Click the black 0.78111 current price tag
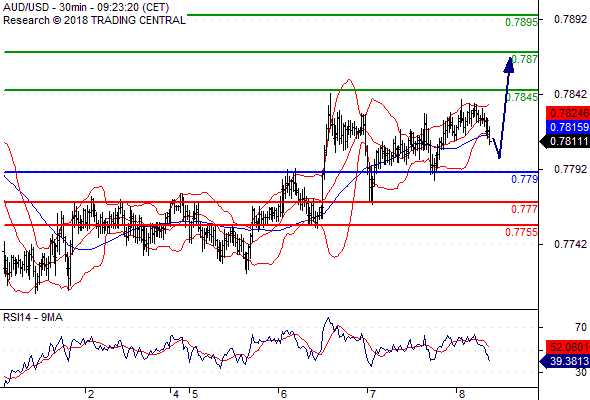Screen dimensions: 590x400 pos(565,142)
